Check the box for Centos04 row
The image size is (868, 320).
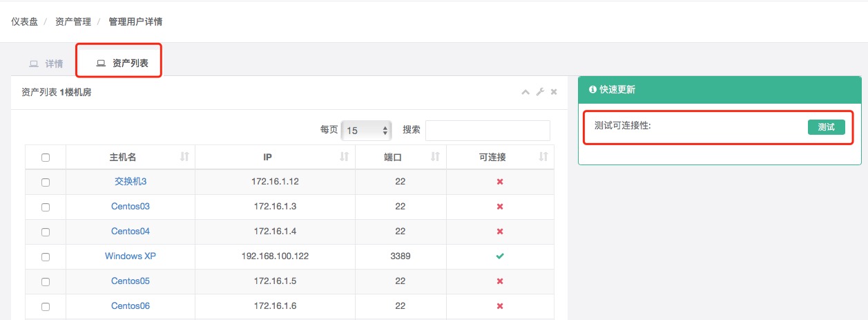(x=46, y=232)
